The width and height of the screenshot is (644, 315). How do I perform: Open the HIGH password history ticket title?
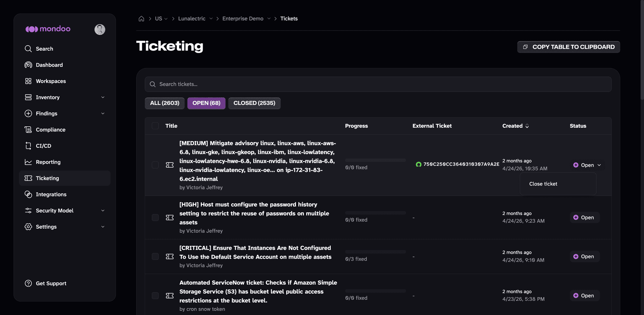point(254,213)
